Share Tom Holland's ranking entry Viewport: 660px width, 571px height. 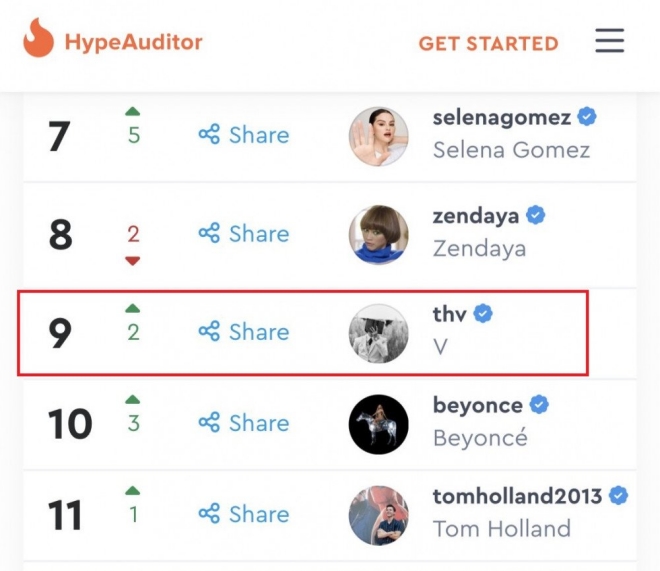(243, 514)
